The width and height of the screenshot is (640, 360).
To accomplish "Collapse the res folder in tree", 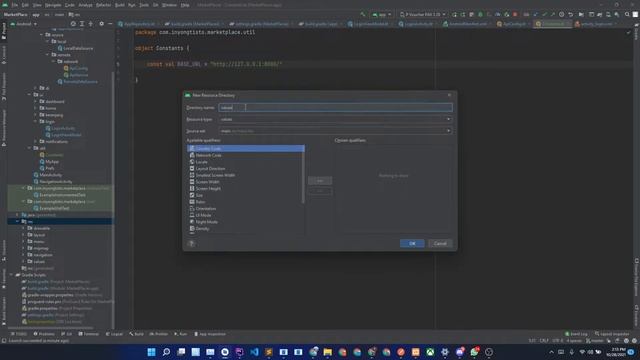I will pos(17,221).
